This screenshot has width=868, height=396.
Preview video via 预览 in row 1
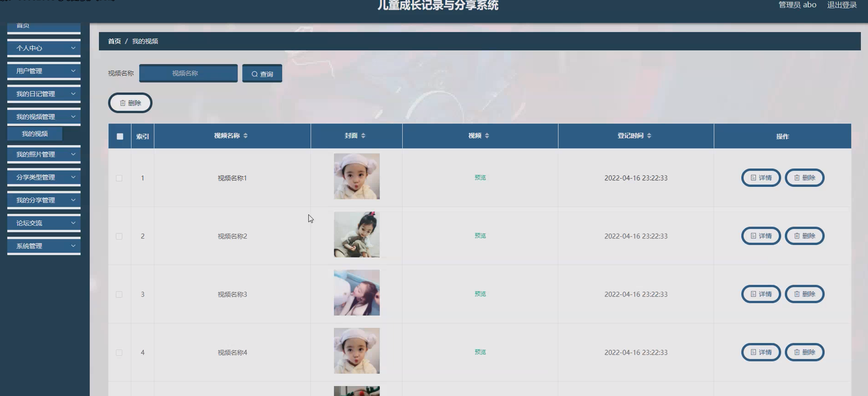[x=480, y=178]
